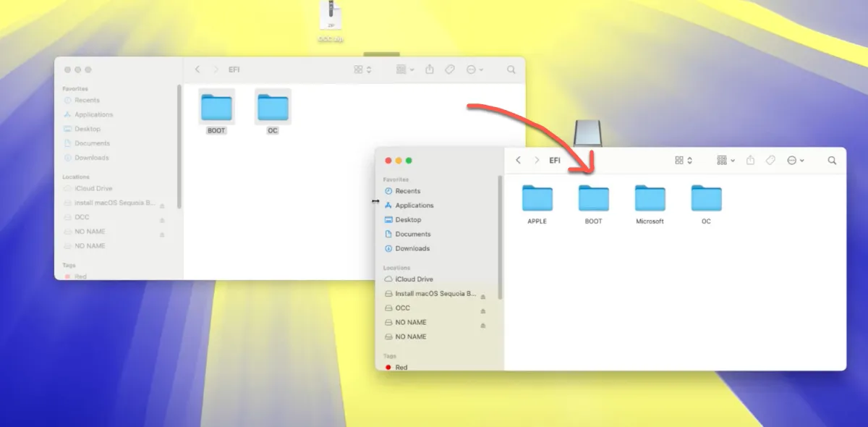868x427 pixels.
Task: Select the Red tag in front sidebar
Action: (x=401, y=368)
